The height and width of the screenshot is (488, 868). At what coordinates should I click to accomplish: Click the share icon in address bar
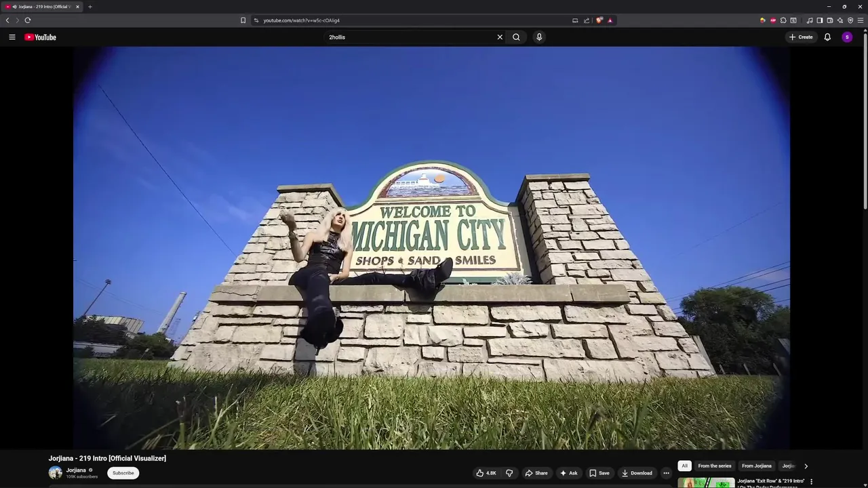(x=587, y=20)
